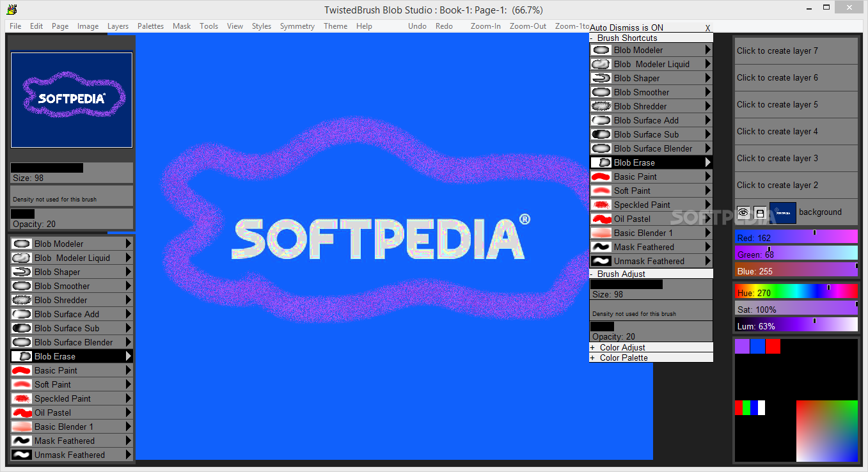The image size is (868, 472).
Task: Collapse the Brush Adjust section
Action: coord(592,274)
